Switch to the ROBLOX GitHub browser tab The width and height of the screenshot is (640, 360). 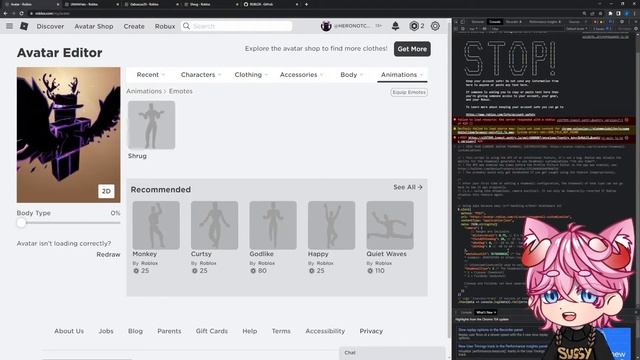pos(269,4)
